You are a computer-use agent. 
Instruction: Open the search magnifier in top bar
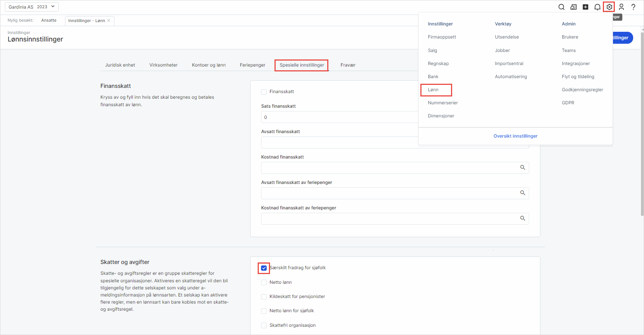tap(561, 7)
